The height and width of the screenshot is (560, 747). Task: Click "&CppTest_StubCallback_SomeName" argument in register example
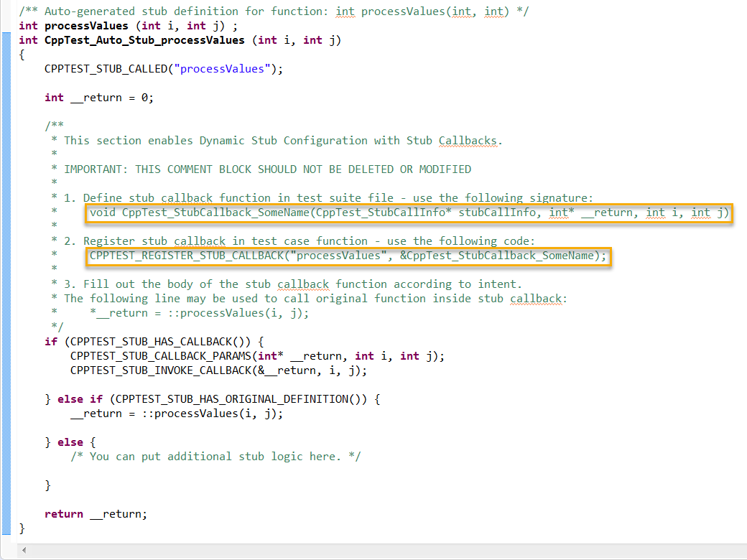(x=496, y=256)
